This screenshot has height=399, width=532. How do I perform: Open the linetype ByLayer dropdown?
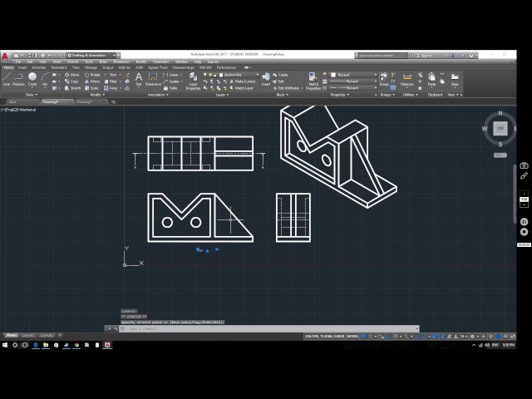click(x=353, y=88)
